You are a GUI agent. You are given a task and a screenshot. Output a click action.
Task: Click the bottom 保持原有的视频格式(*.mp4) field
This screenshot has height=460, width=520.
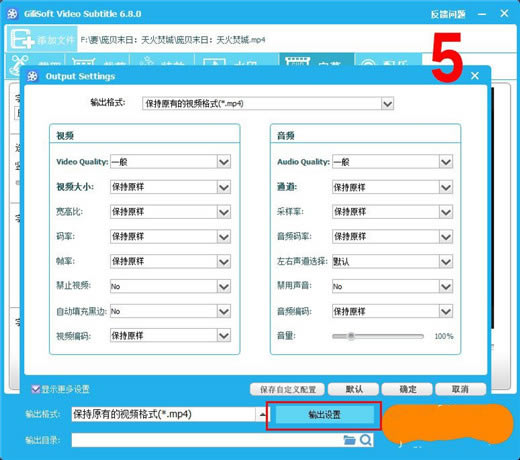(x=164, y=414)
